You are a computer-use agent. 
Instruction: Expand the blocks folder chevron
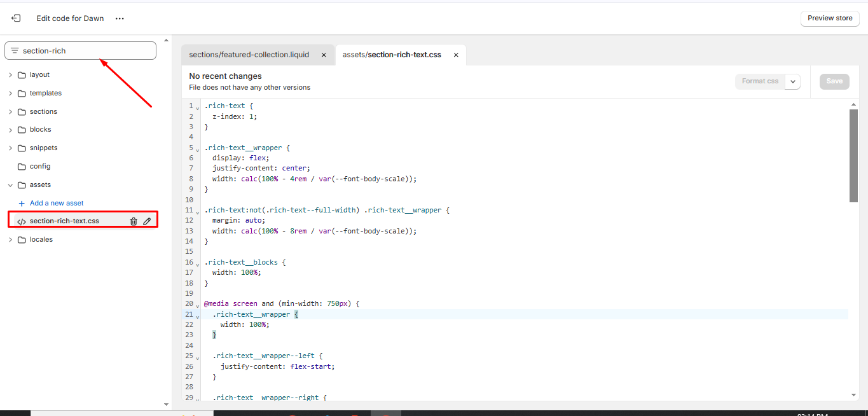(x=10, y=130)
